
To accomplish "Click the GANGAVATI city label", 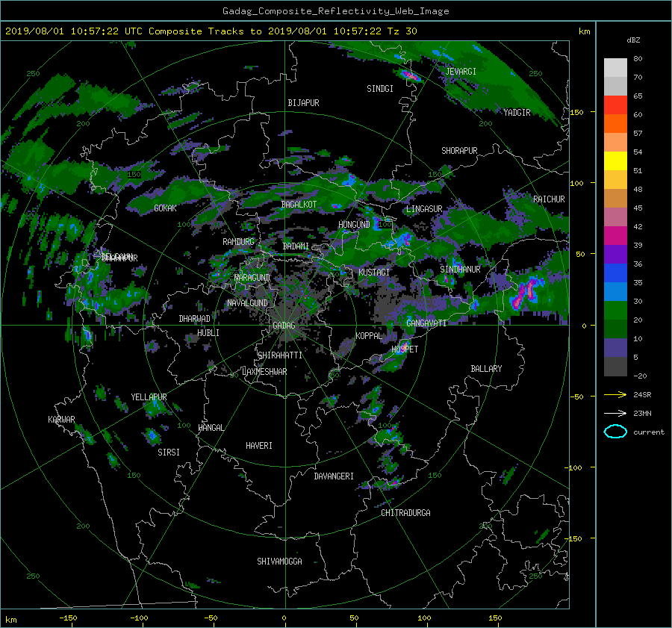I will 426,323.
